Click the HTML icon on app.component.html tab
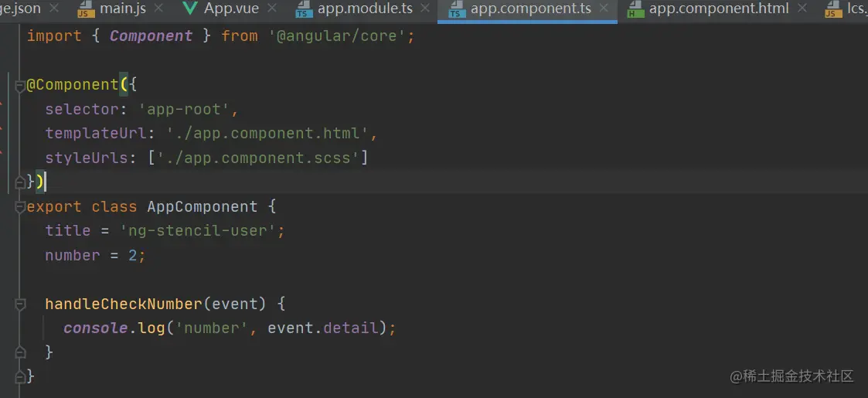The image size is (868, 398). [x=635, y=9]
